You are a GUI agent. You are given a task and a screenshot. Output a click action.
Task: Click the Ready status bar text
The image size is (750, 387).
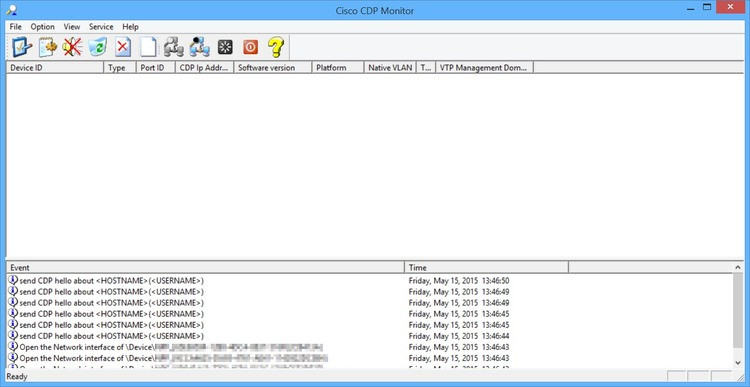(x=17, y=376)
